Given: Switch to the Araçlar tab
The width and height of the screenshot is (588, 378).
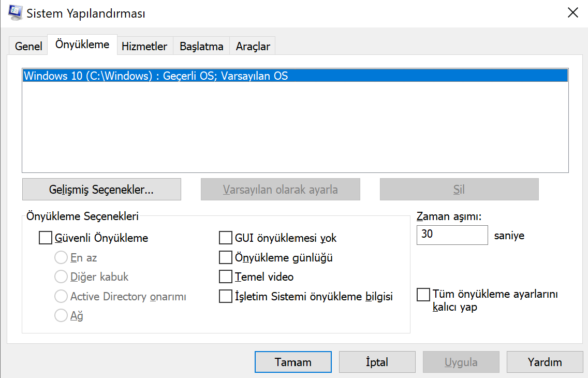Looking at the screenshot, I should coord(252,46).
